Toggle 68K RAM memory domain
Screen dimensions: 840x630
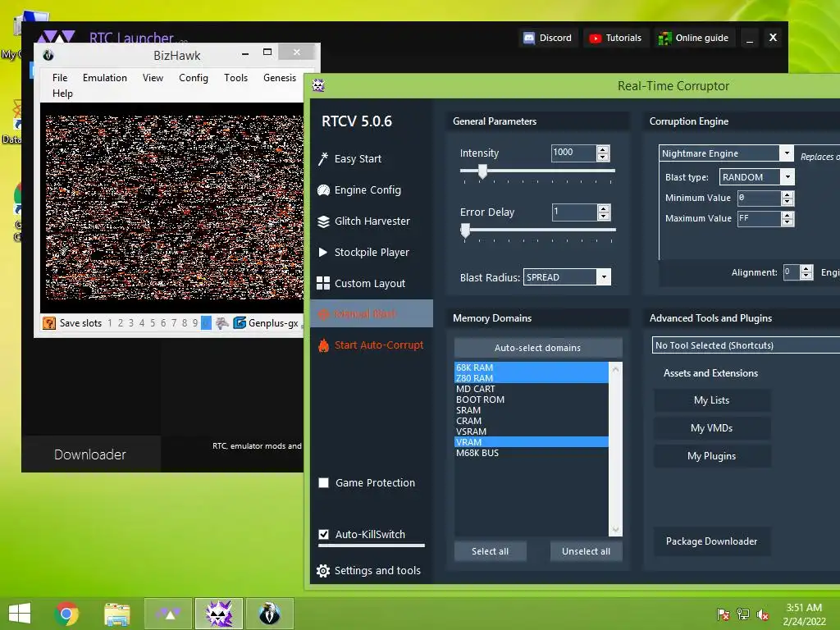(x=532, y=367)
